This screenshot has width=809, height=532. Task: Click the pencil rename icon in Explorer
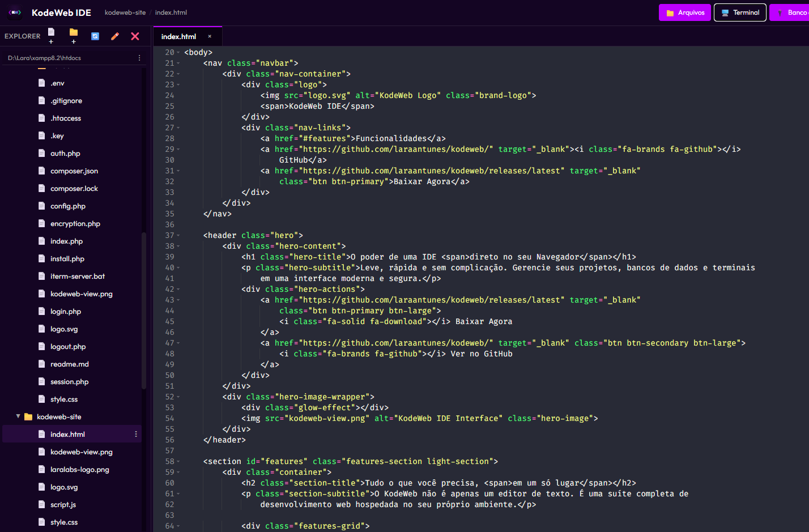click(115, 36)
